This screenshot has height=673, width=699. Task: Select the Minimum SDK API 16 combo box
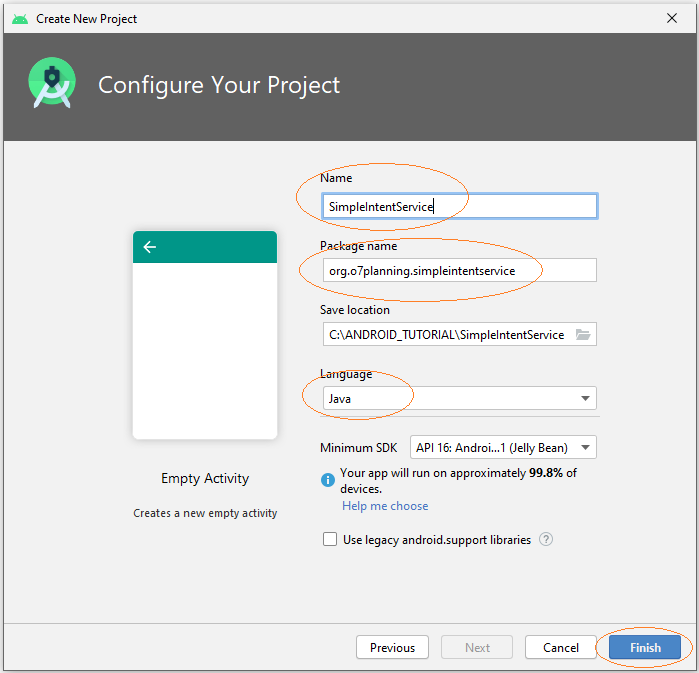503,447
